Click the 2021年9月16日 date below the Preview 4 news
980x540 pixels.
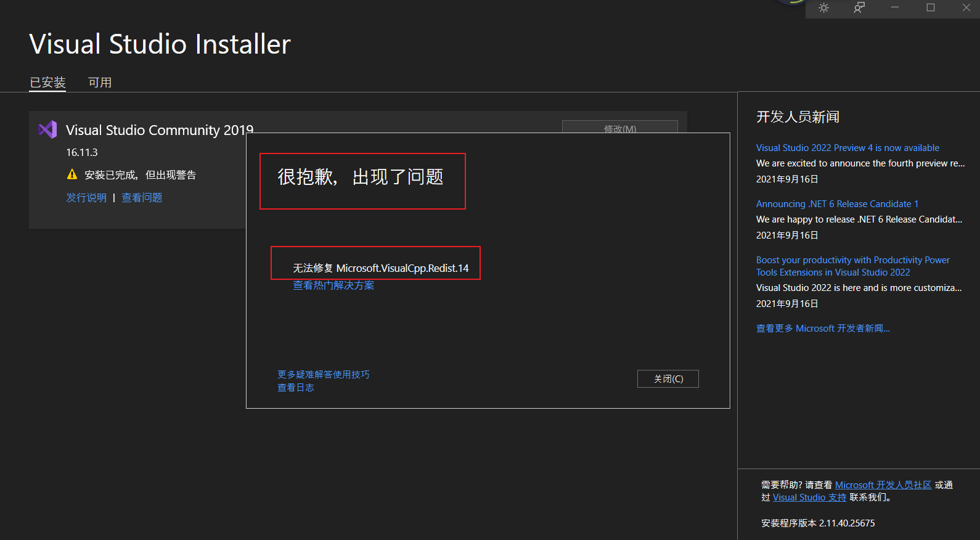coord(787,179)
